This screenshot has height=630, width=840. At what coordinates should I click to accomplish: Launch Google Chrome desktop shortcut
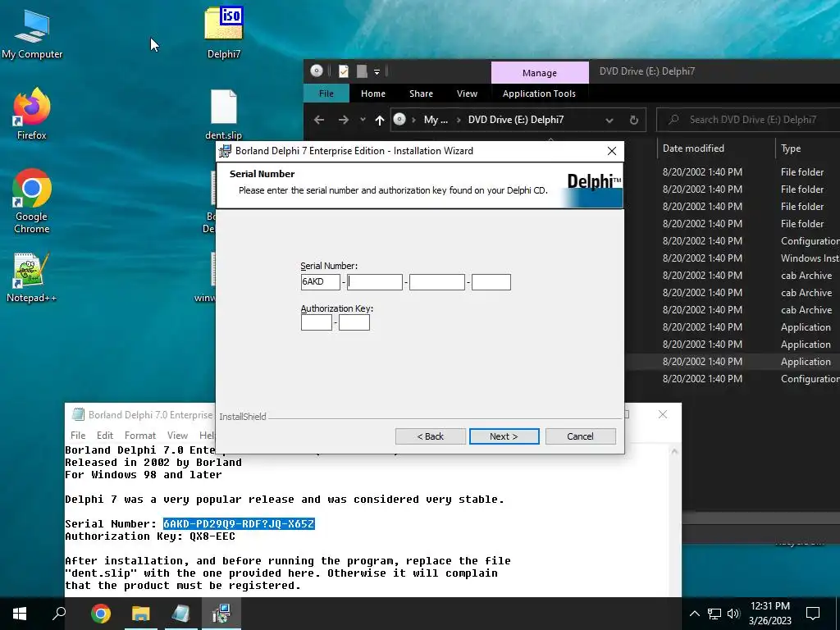pos(32,201)
